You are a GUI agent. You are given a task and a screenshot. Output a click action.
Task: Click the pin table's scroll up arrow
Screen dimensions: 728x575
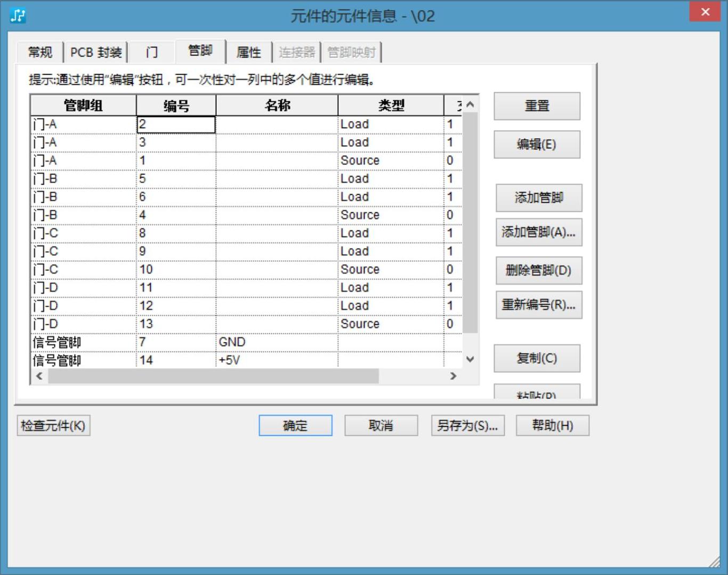[470, 105]
